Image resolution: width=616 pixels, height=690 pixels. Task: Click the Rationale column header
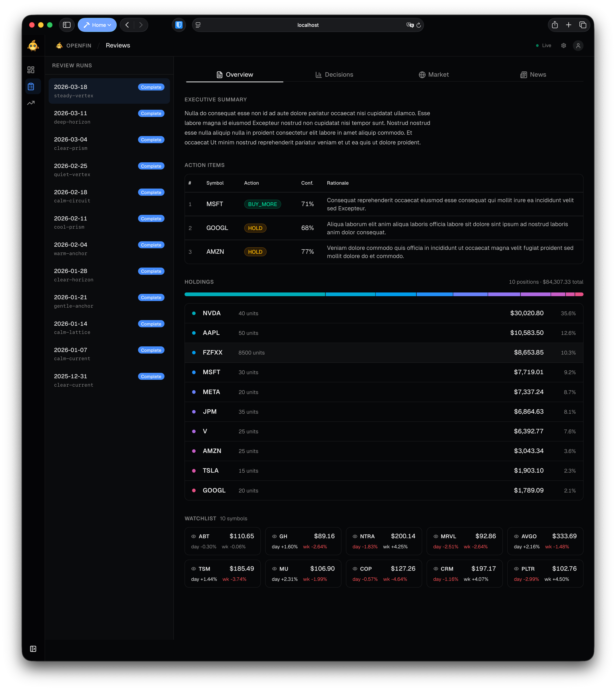(338, 183)
